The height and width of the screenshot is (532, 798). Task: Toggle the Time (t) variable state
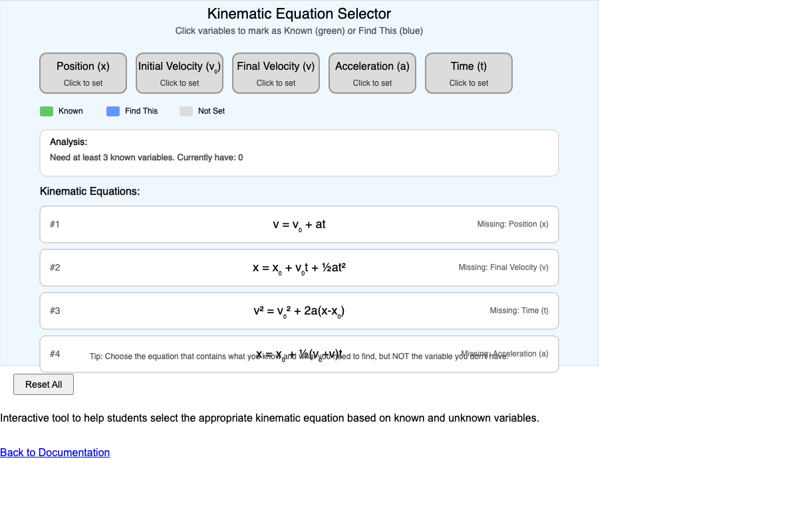point(468,73)
